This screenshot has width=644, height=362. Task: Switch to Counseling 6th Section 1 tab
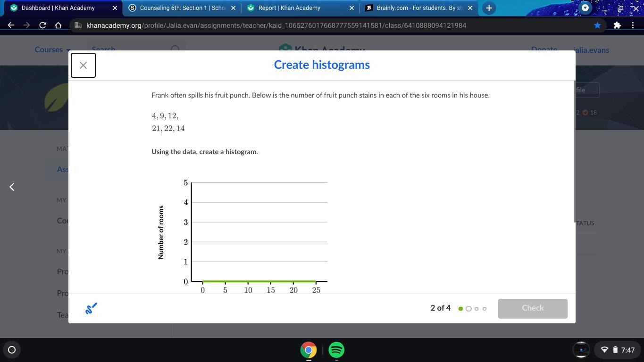tap(183, 8)
